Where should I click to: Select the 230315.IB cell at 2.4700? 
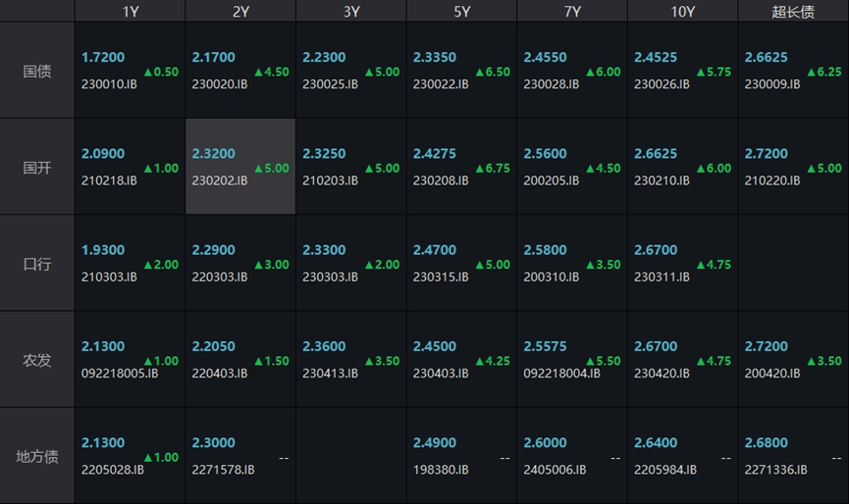click(461, 264)
